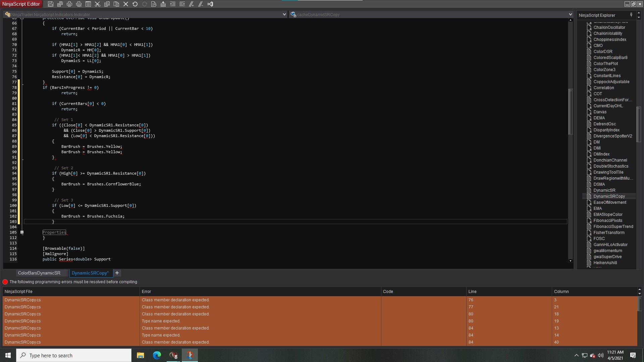The image size is (644, 362).
Task: Open Microsoft Edge from the taskbar
Action: point(157,355)
